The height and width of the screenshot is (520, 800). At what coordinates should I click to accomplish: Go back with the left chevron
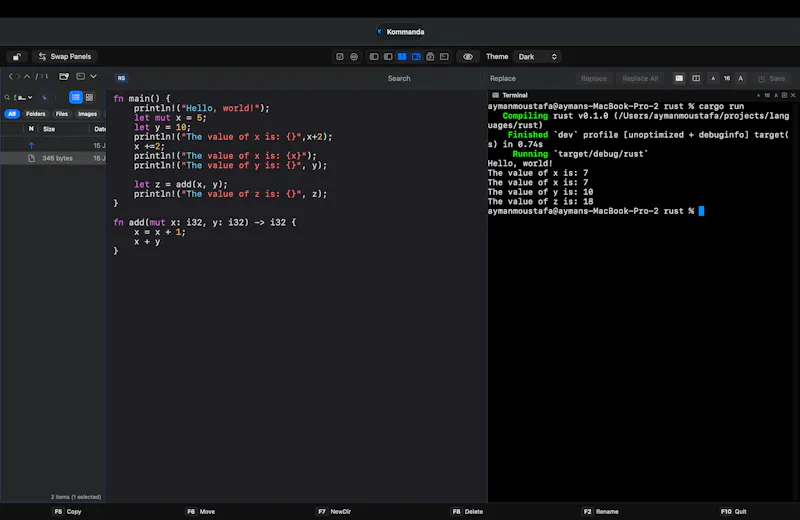tap(11, 77)
